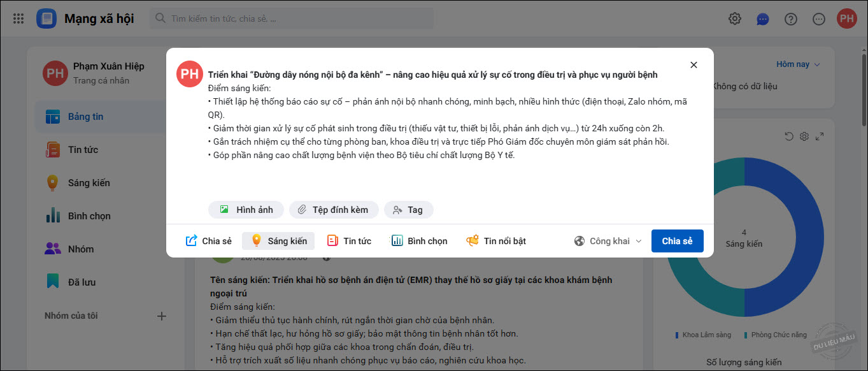
Task: Click the Sáng kiến lightbulb sidebar icon
Action: coord(53,183)
